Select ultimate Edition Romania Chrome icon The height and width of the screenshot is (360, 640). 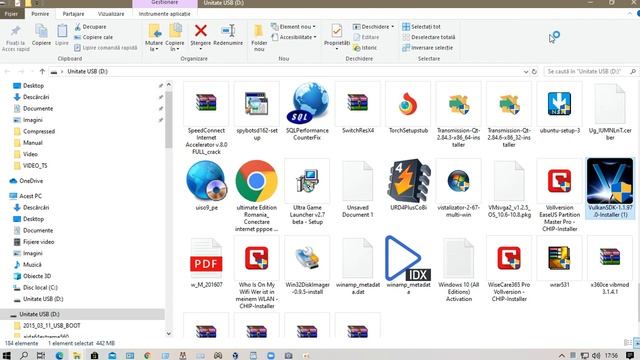tap(256, 181)
